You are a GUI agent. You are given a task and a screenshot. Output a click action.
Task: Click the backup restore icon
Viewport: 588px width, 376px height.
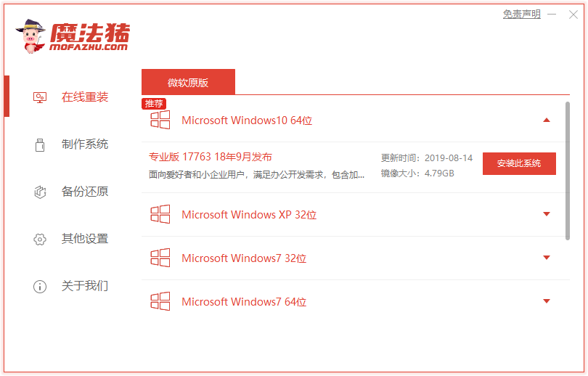[x=40, y=192]
